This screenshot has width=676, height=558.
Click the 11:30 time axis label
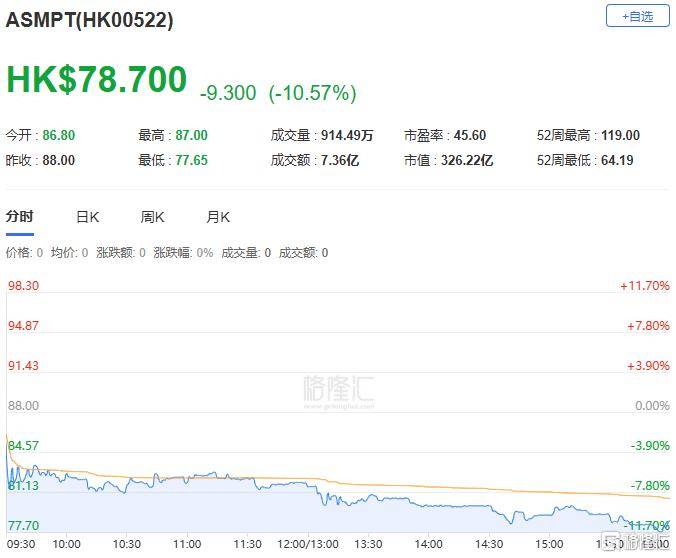[247, 544]
